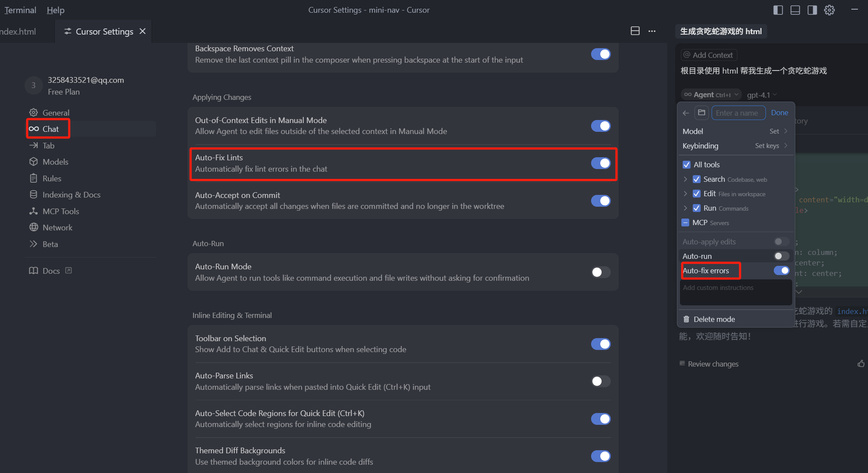Uncheck All tools checkbox
Screen dimensions: 868x473
687,165
